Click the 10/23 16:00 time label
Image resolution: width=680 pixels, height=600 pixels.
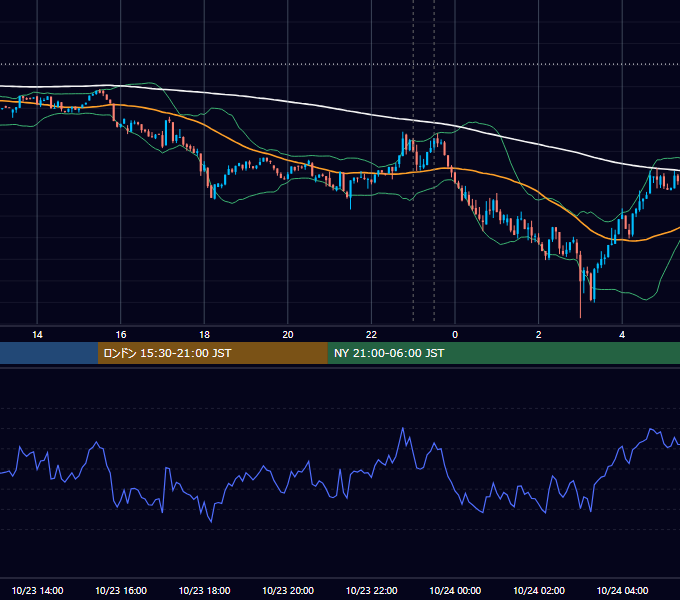click(x=121, y=590)
